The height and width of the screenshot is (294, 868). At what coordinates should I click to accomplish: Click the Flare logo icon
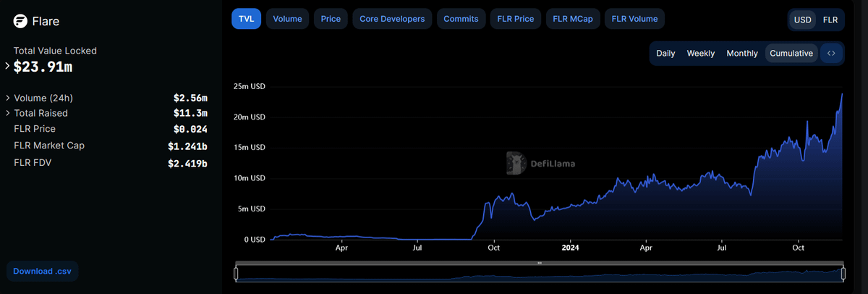tap(20, 21)
